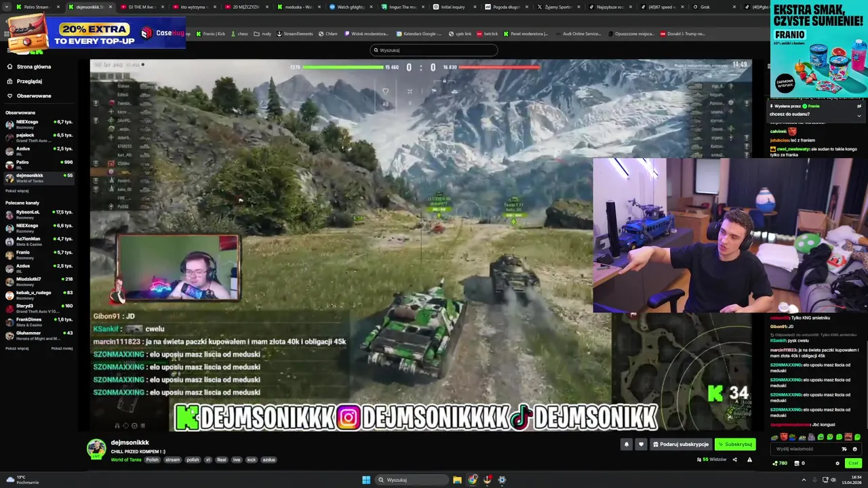Open Gluhammer recommended channel
This screenshot has height=488, width=868.
39,335
